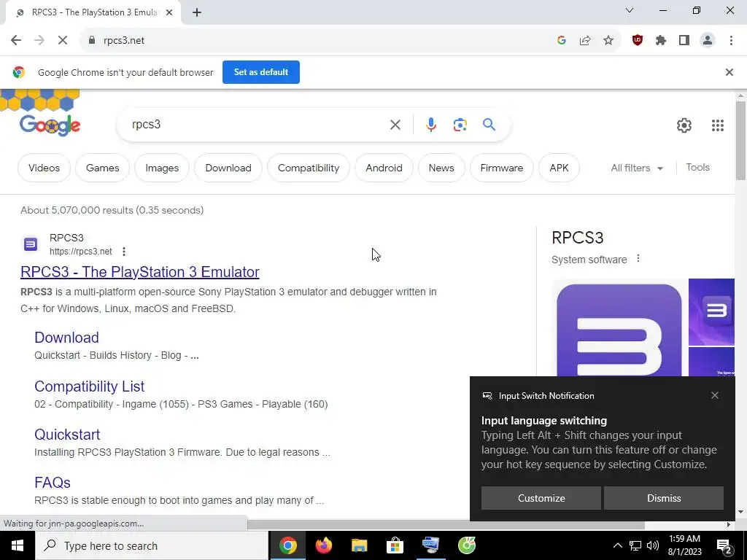Close the Input Switch Notification
Image resolution: width=747 pixels, height=560 pixels.
(715, 395)
